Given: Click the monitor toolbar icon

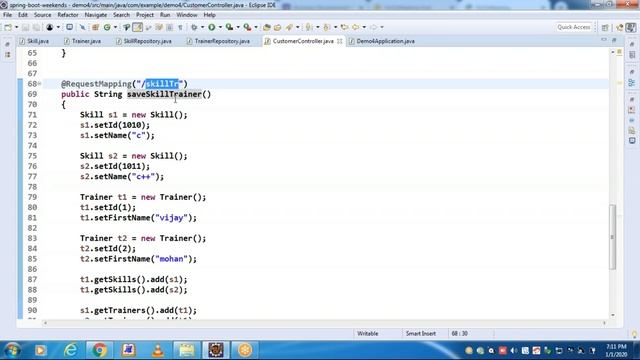Looking at the screenshot, I should tap(69, 27).
